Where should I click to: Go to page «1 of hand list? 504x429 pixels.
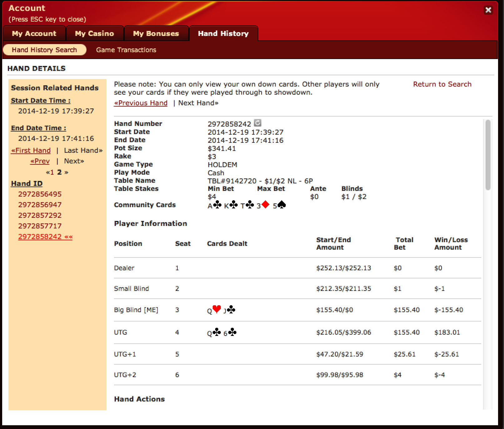(x=50, y=172)
